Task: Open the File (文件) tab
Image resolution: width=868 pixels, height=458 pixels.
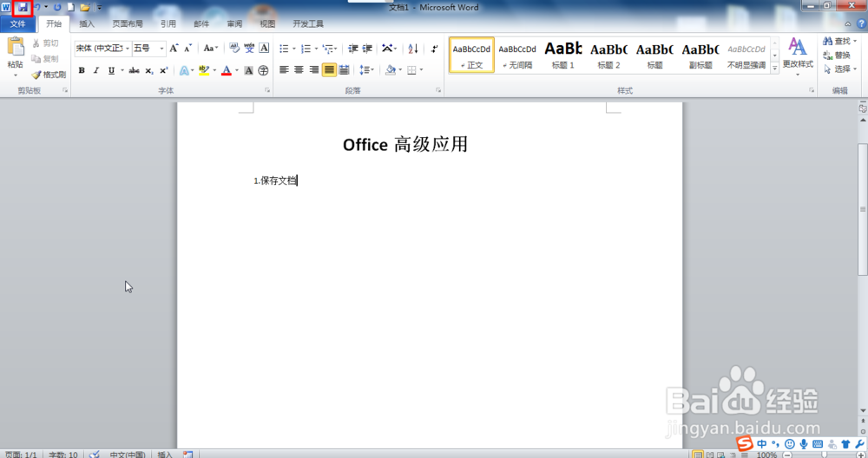Action: (17, 23)
